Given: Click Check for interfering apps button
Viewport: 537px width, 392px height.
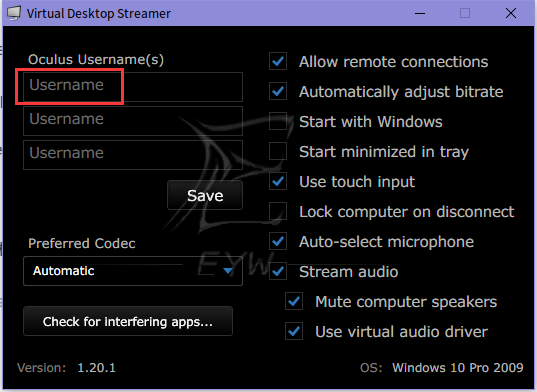Looking at the screenshot, I should (x=128, y=321).
